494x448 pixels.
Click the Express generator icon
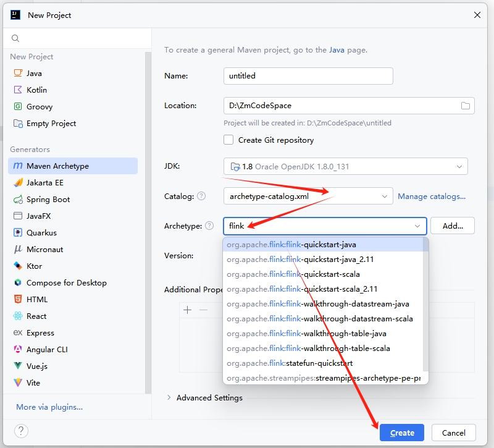(18, 332)
